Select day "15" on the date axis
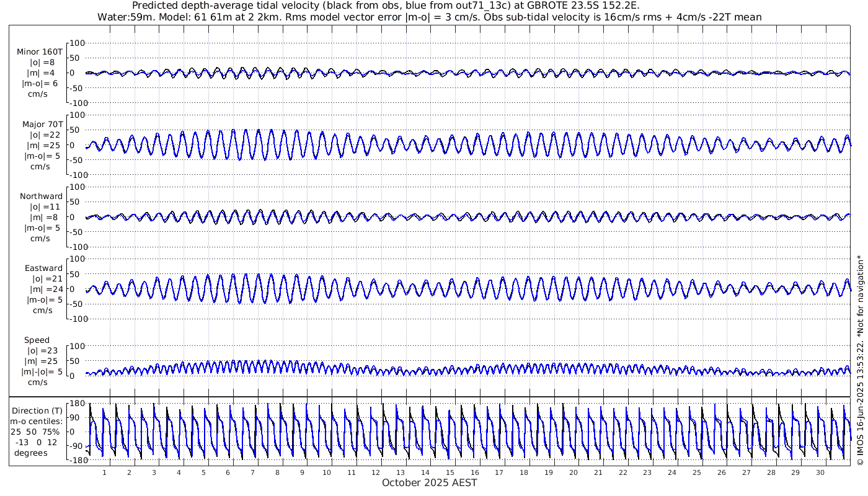The image size is (868, 496). (450, 472)
